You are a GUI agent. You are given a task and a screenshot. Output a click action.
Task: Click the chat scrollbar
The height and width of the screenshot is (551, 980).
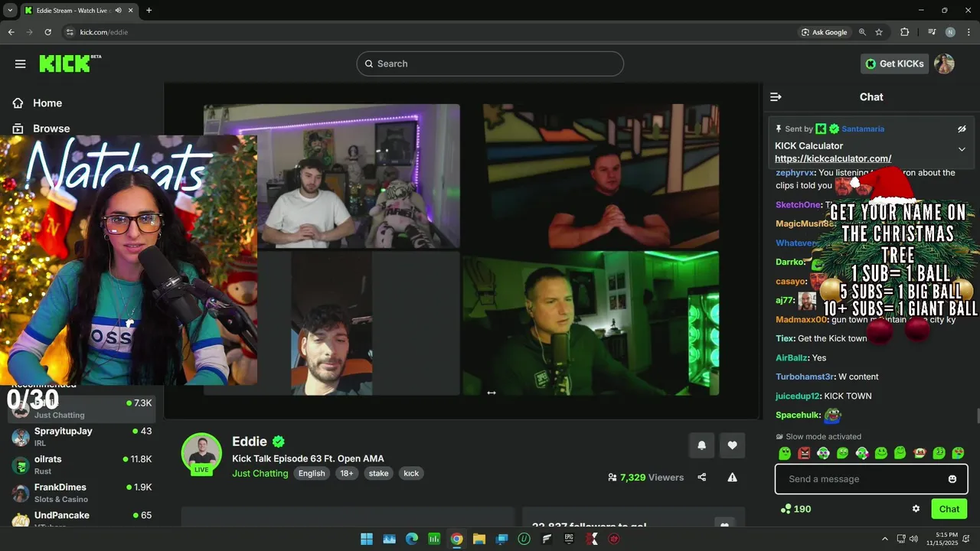click(978, 416)
